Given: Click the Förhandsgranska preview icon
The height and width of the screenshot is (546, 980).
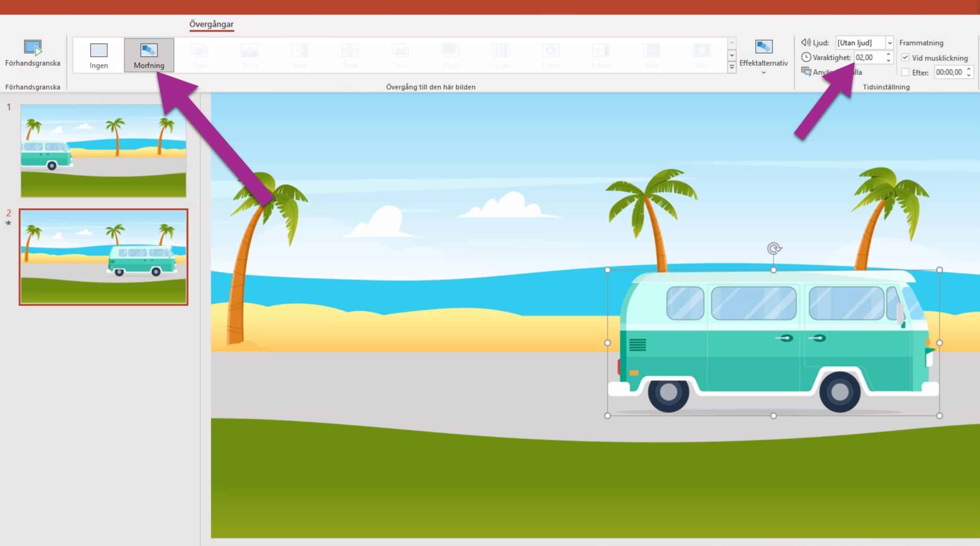Looking at the screenshot, I should [33, 48].
